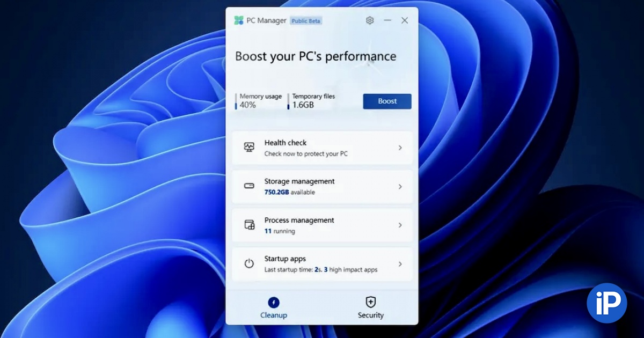Viewport: 644px width, 338px height.
Task: Click the iP logo watermark
Action: pyautogui.click(x=607, y=303)
